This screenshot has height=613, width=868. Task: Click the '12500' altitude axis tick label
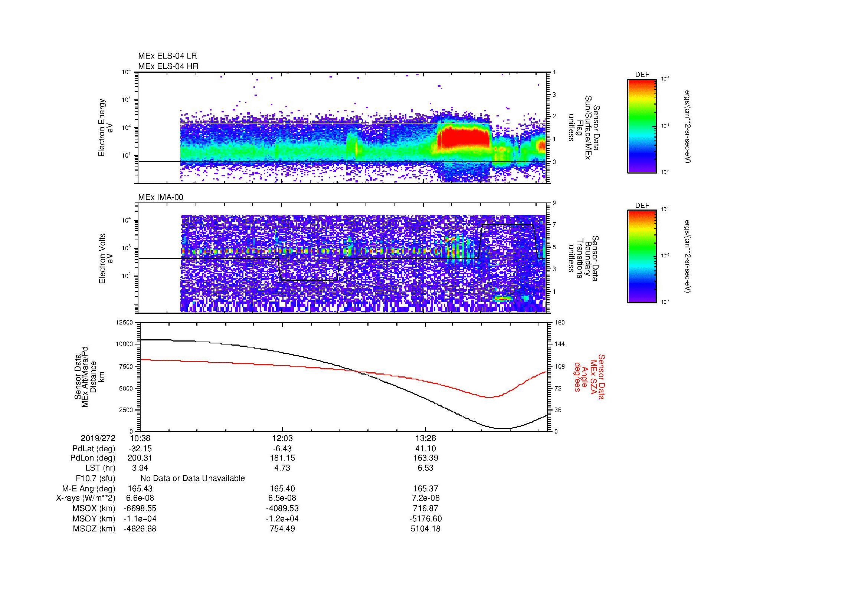125,322
